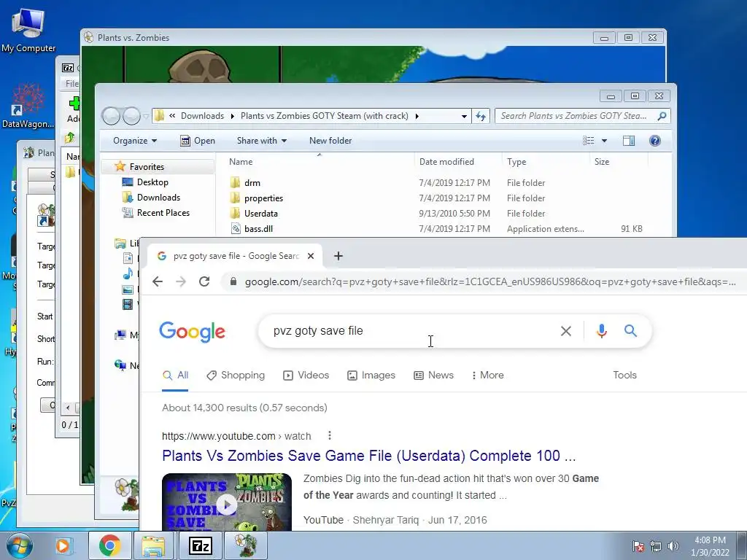Toggle the preview pane in Explorer
This screenshot has height=560, width=747.
[x=629, y=141]
